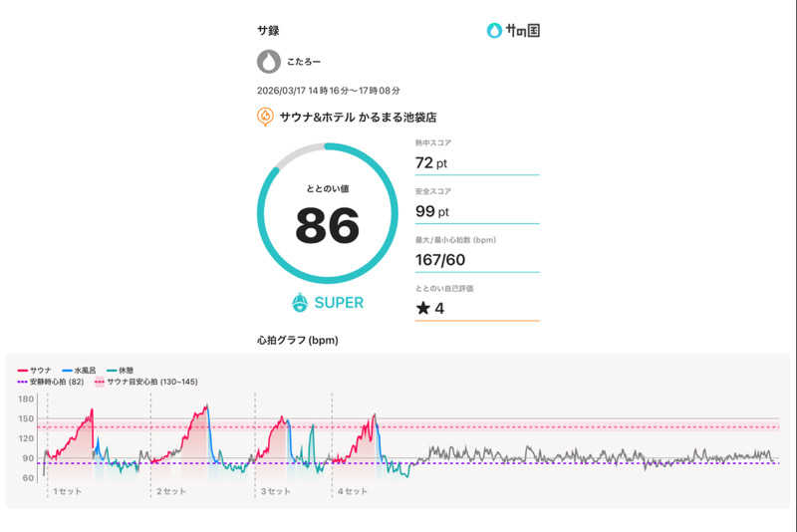Click the ととのい値 86 score number
Image resolution: width=797 pixels, height=532 pixels.
coord(328,225)
